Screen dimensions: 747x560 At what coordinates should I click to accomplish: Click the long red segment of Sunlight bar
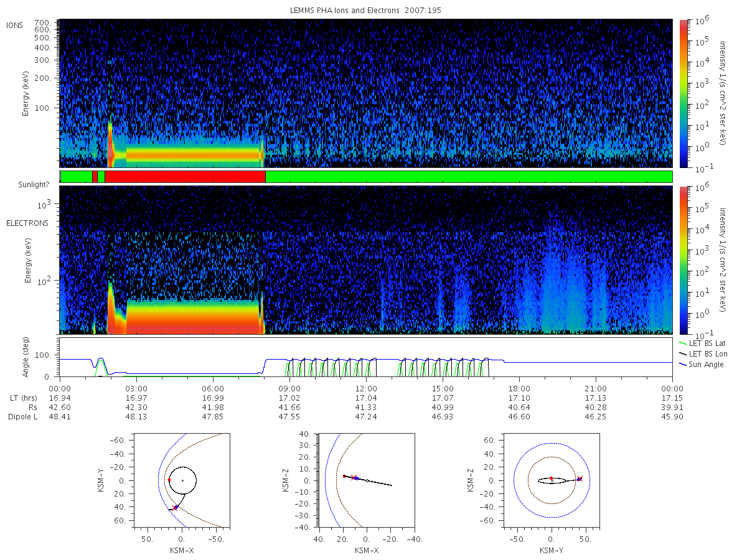(185, 177)
